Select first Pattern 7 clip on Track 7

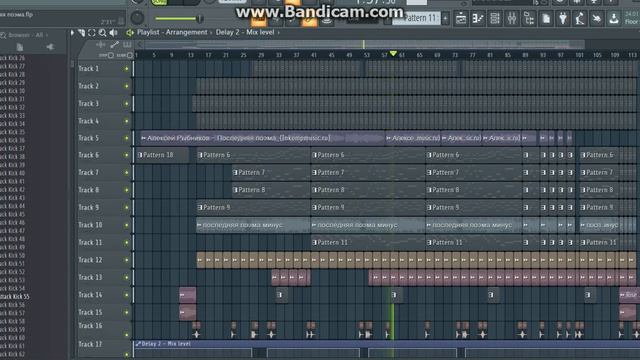(x=271, y=173)
